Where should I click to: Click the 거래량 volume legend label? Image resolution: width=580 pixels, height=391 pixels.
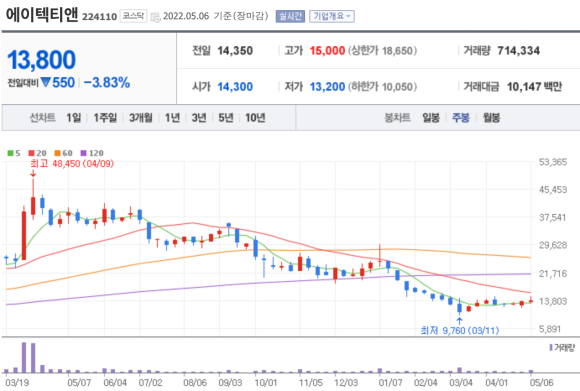click(564, 348)
